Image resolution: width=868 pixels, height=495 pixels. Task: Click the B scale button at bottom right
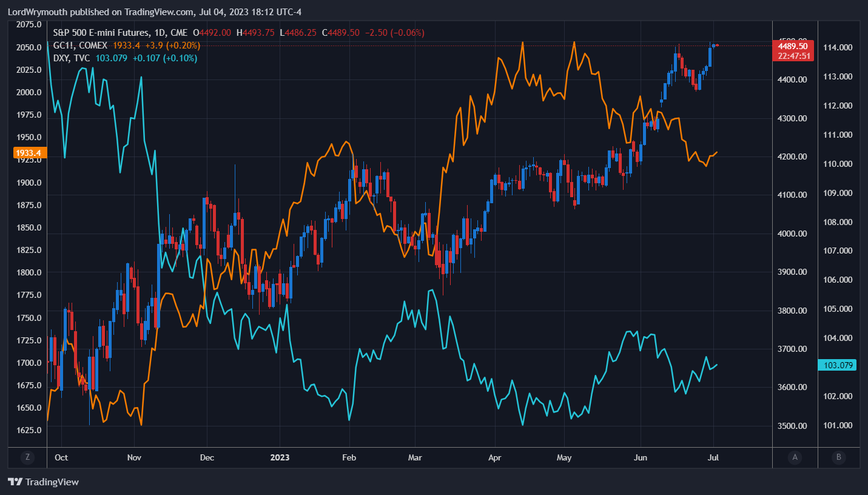point(838,457)
